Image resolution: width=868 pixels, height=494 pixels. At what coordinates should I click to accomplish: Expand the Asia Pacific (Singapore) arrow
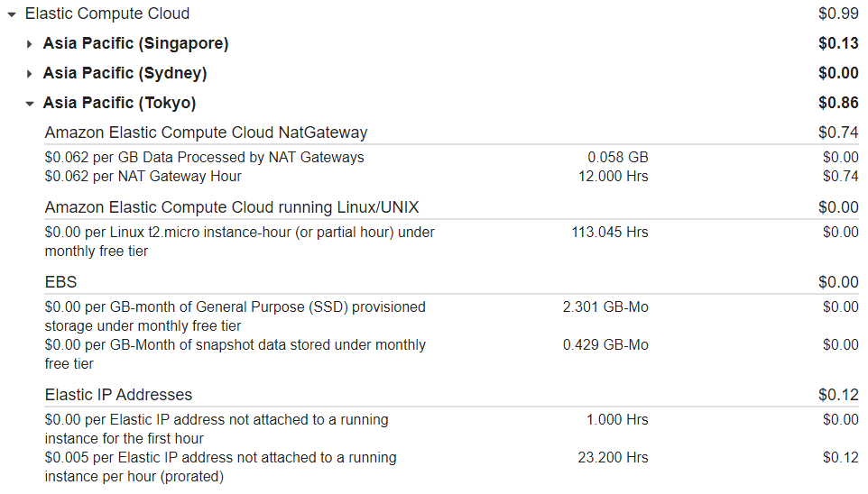(30, 43)
